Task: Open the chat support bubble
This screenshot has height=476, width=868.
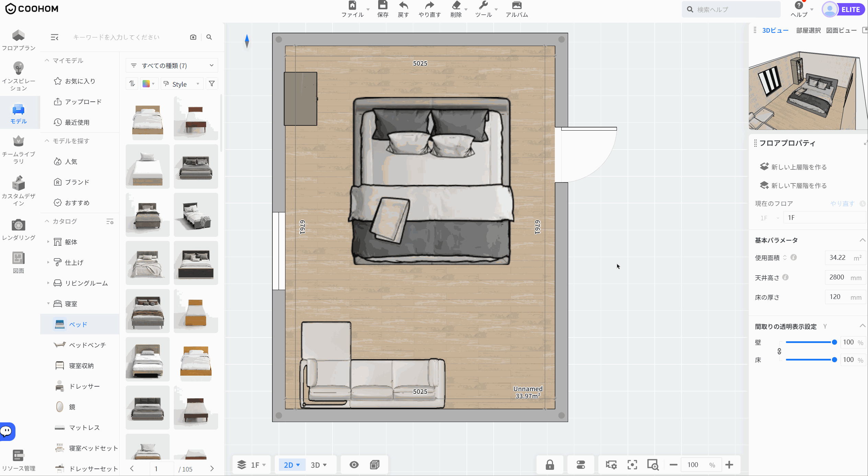Action: pyautogui.click(x=7, y=431)
